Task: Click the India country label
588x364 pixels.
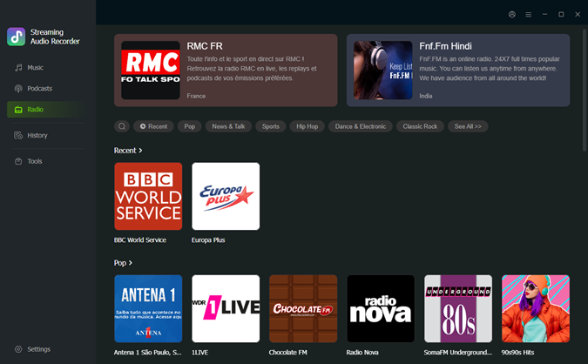Action: 426,96
